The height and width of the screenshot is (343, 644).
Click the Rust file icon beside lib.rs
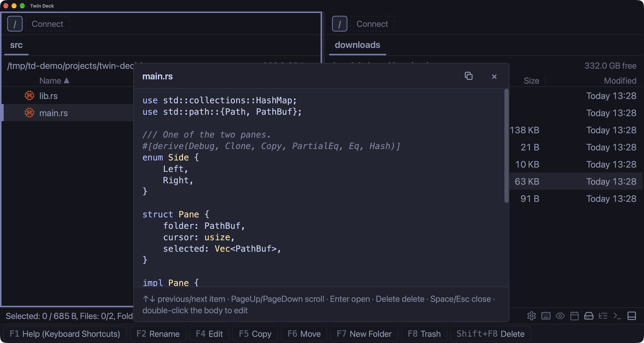(x=29, y=96)
